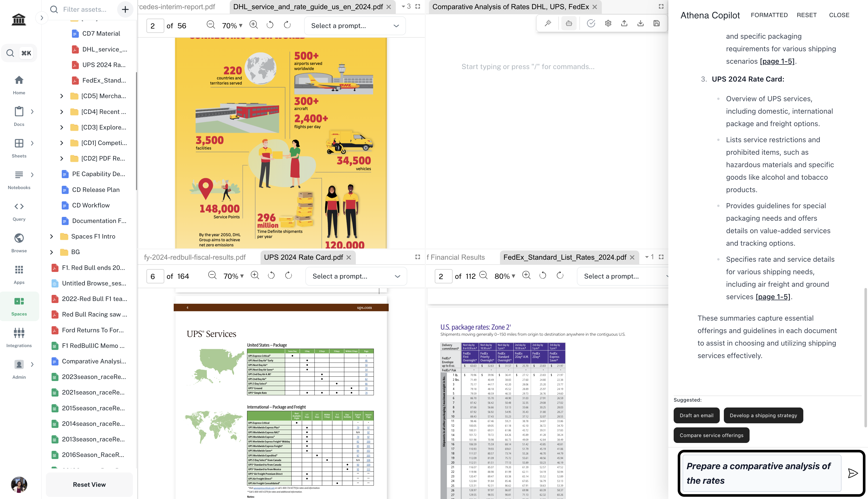The height and width of the screenshot is (499, 868).
Task: Zoom out in UPS Rate Card viewer
Action: click(x=212, y=275)
